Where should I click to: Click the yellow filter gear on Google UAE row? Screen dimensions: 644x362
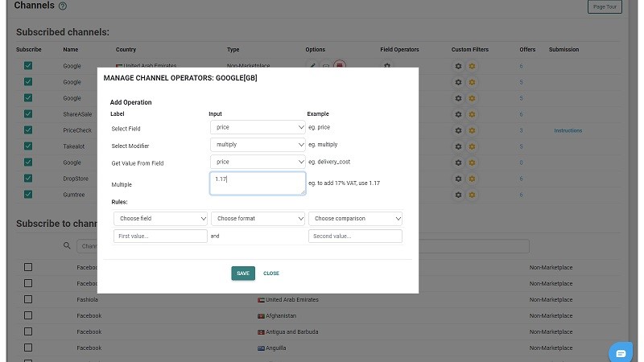[x=472, y=66]
